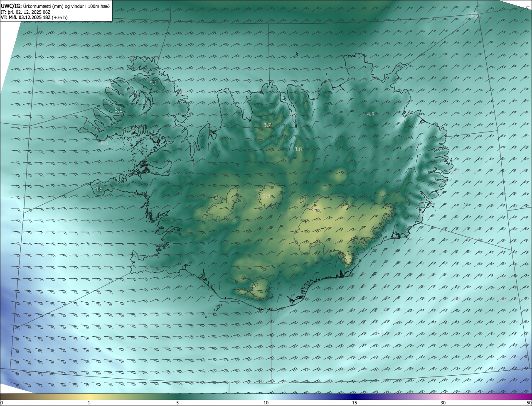Click the colorbar tick label 10
Image resolution: width=532 pixels, height=406 pixels.
coord(266,403)
